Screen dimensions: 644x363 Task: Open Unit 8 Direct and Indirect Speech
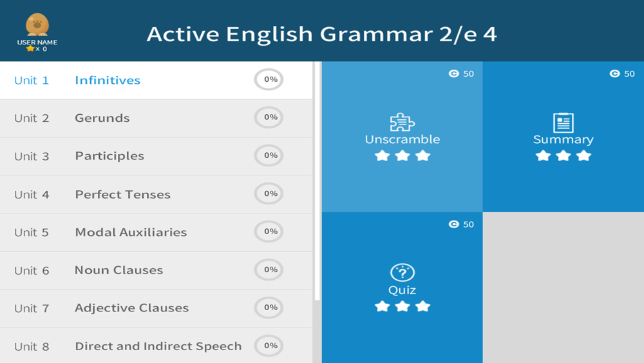pyautogui.click(x=156, y=346)
